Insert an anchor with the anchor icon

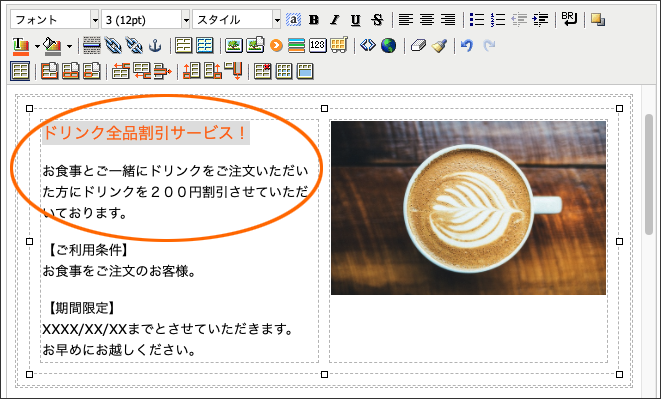(x=156, y=46)
